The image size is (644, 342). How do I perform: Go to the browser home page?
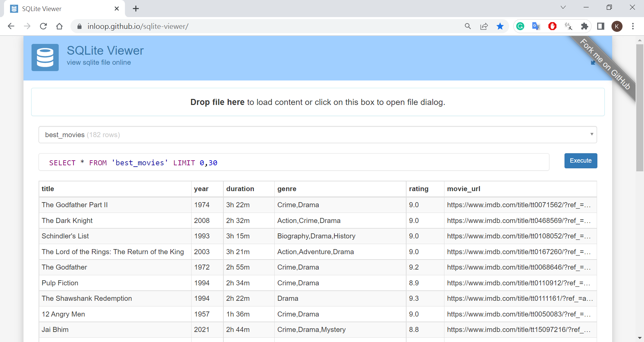pyautogui.click(x=59, y=26)
